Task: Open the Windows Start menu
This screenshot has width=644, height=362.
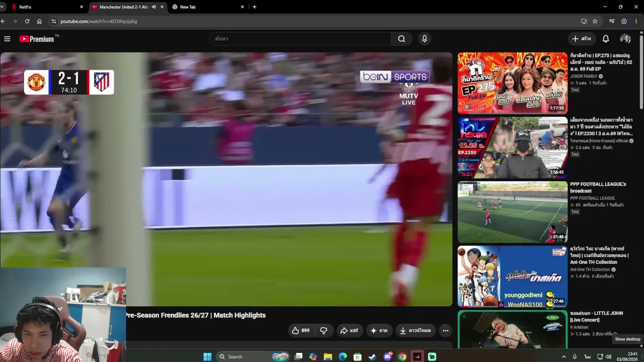Action: [207, 356]
